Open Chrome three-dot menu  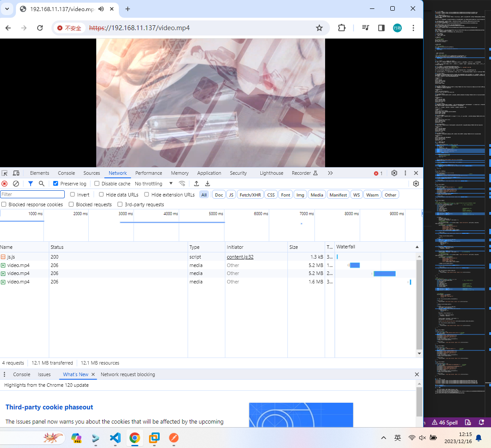tap(413, 28)
